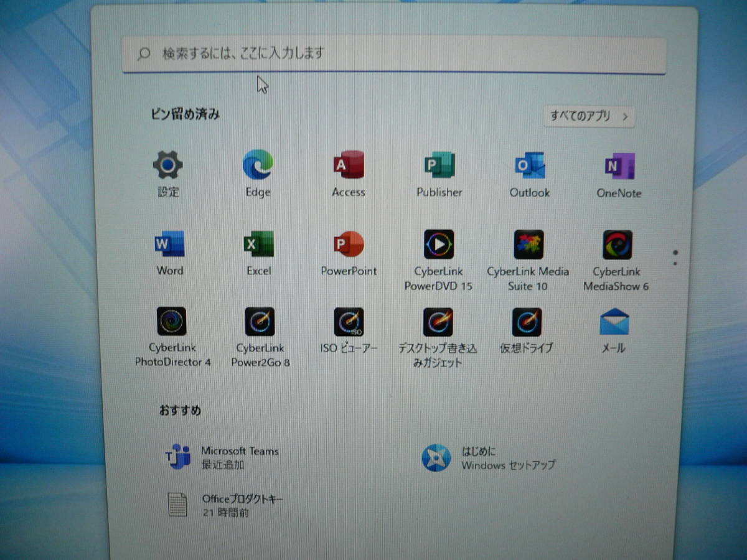This screenshot has height=560, width=747.
Task: Launch Microsoft Edge from pinned apps
Action: coord(258,174)
